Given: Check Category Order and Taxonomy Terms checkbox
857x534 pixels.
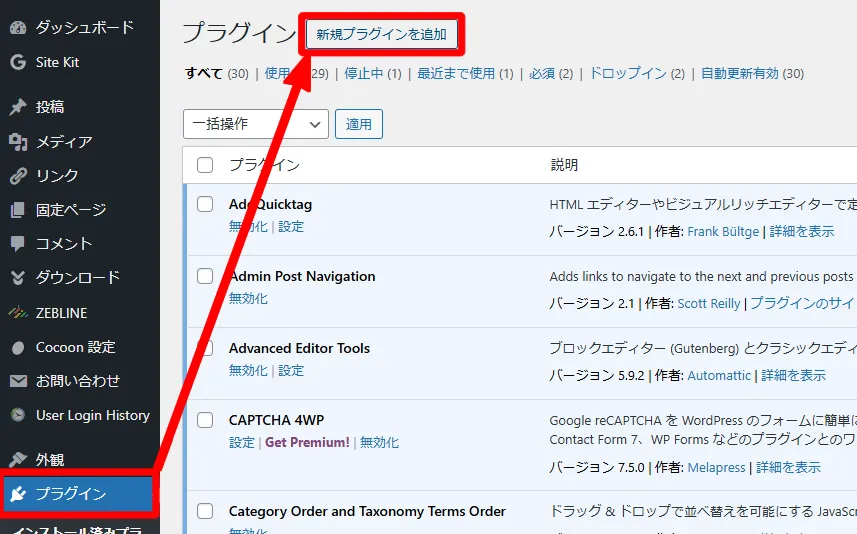Looking at the screenshot, I should coord(205,511).
